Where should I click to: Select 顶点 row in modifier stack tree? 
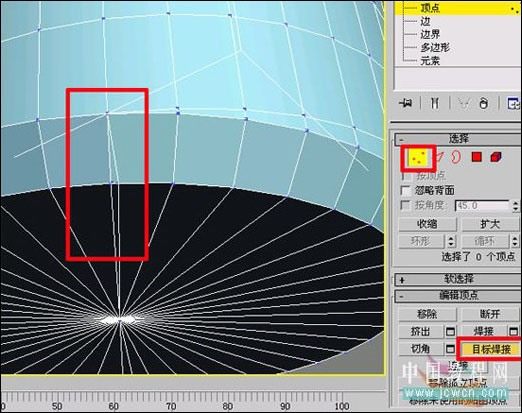[x=457, y=8]
